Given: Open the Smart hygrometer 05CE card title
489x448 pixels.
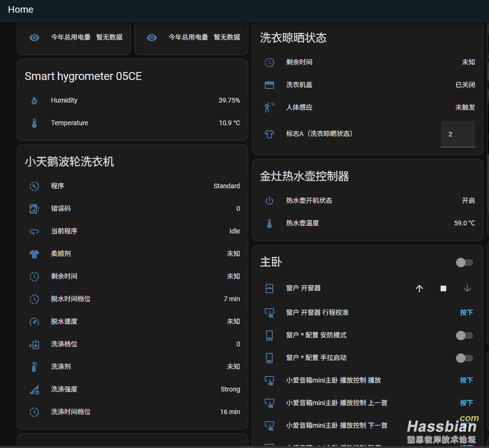Looking at the screenshot, I should [x=83, y=76].
